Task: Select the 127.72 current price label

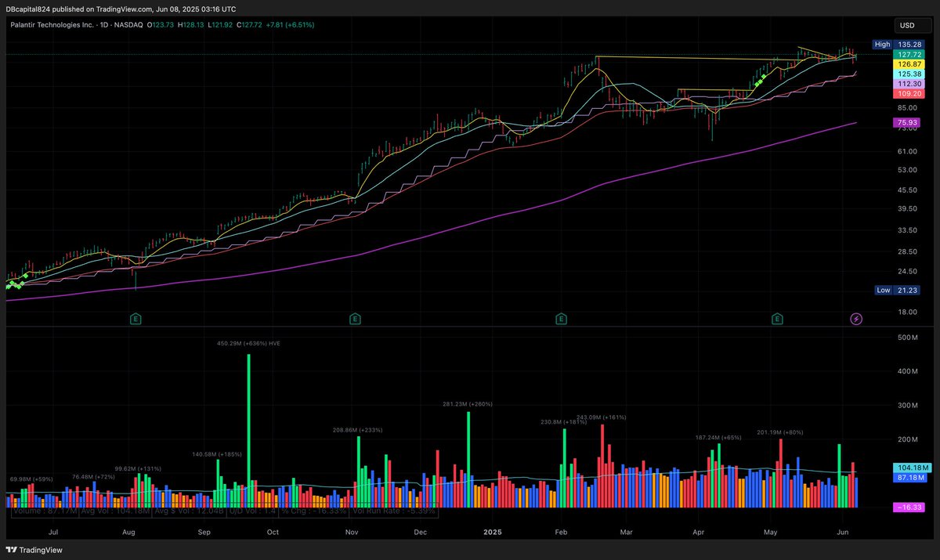Action: click(x=908, y=54)
